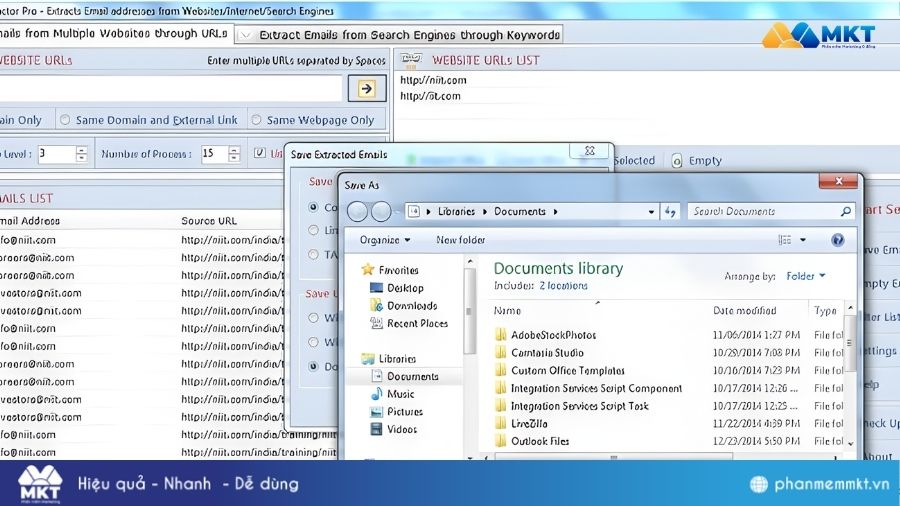Open the Arrange by Folder dropdown

pyautogui.click(x=805, y=277)
